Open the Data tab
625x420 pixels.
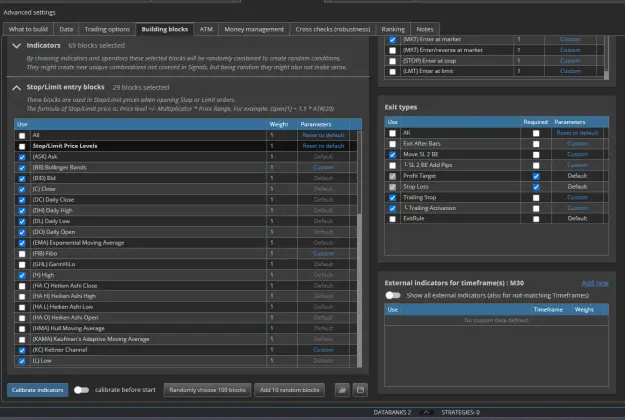(66, 29)
